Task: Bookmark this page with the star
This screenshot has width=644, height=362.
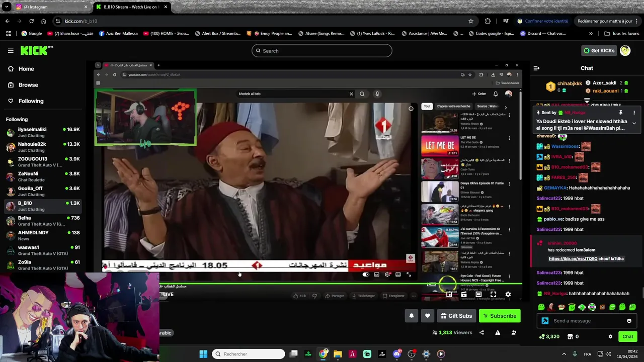Action: tap(471, 21)
